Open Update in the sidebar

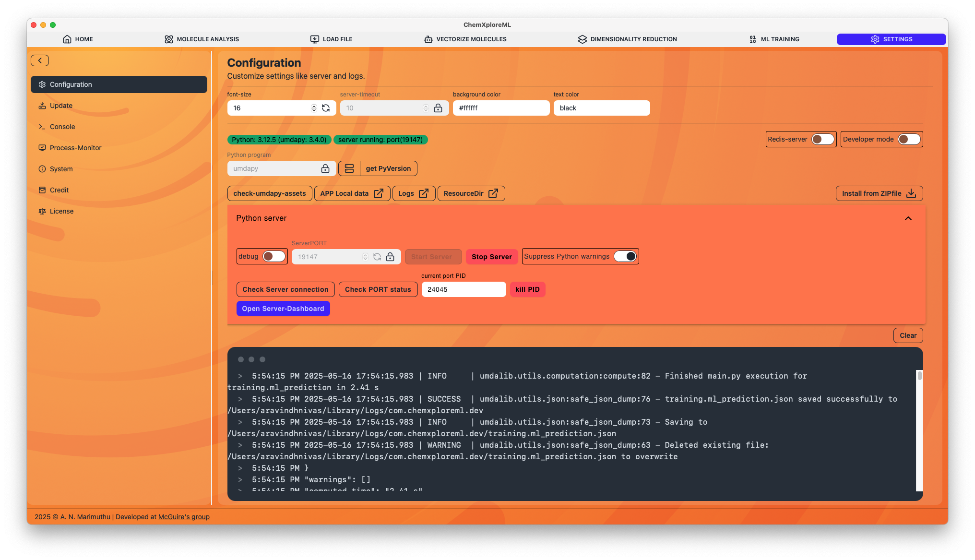click(x=119, y=106)
